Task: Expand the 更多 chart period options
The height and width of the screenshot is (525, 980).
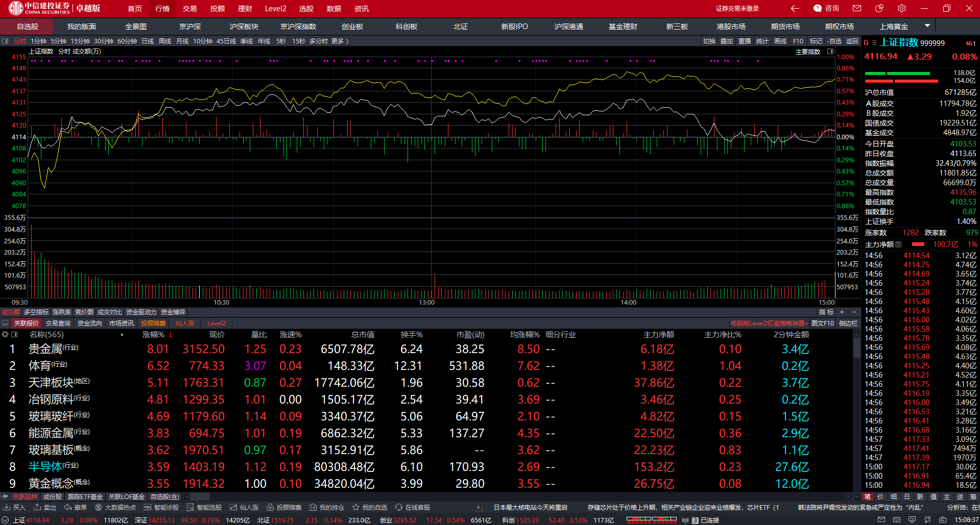Action: pos(340,41)
